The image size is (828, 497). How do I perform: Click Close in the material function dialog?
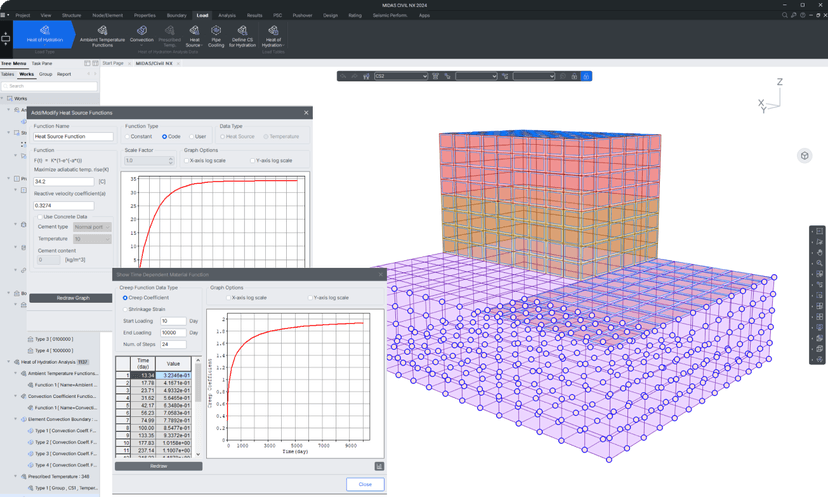pos(365,484)
